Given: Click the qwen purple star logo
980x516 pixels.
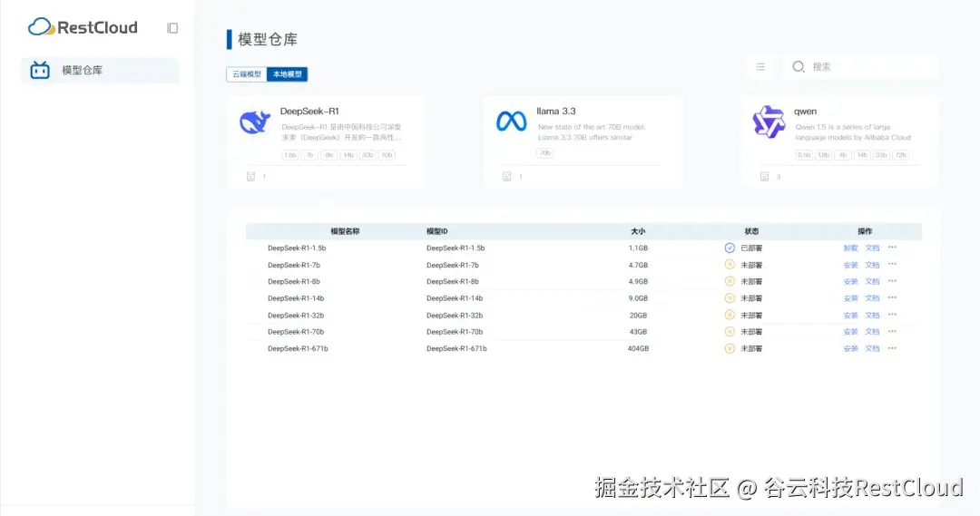Looking at the screenshot, I should point(769,122).
